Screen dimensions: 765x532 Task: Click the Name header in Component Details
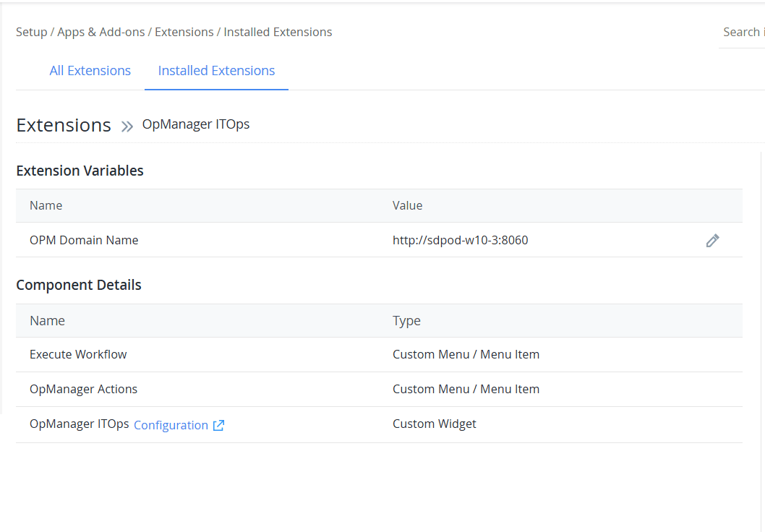tap(47, 321)
